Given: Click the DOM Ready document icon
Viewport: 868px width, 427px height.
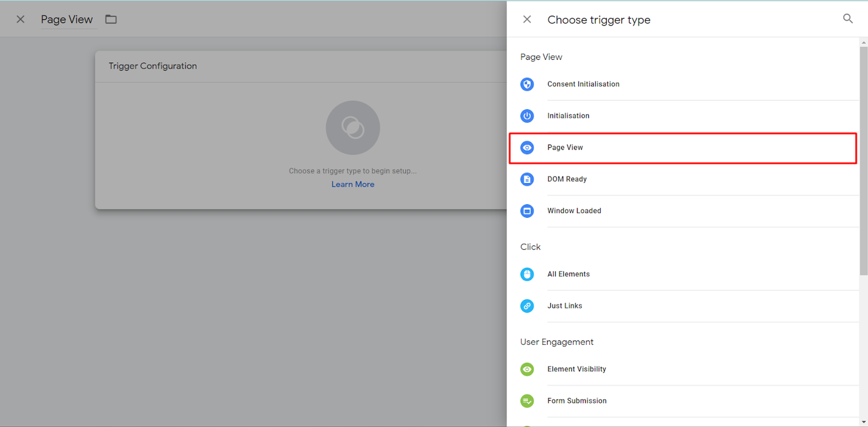Looking at the screenshot, I should point(527,179).
